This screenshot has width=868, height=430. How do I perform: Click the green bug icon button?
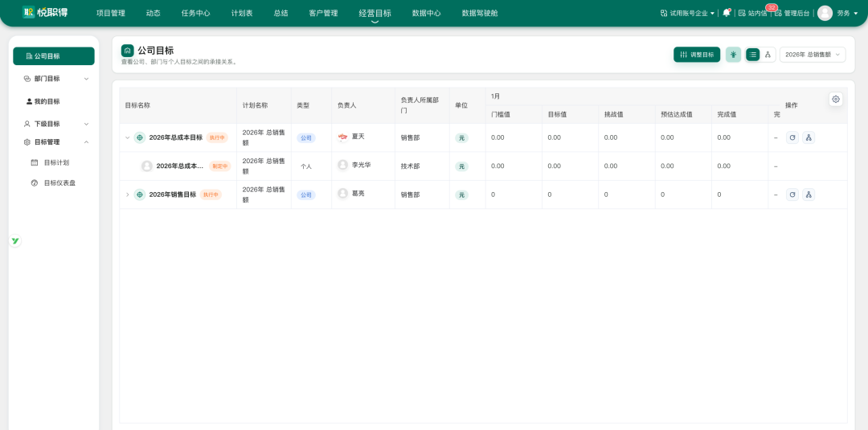(x=733, y=54)
